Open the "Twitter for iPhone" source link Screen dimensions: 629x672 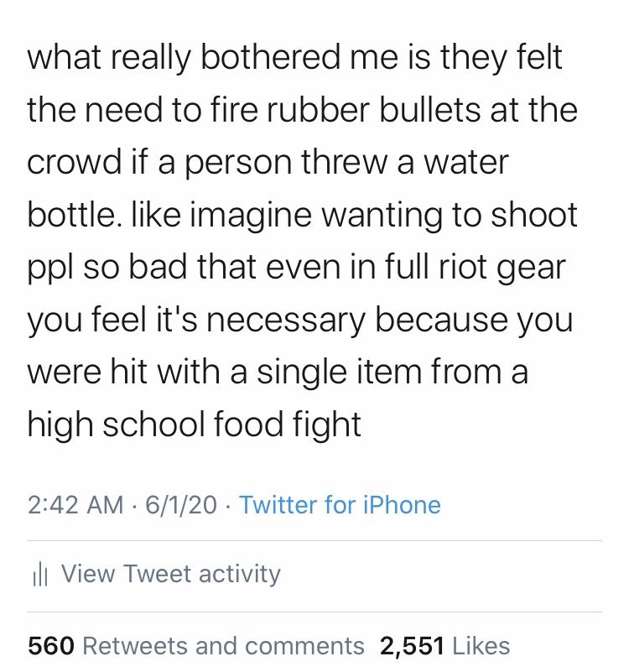[340, 505]
